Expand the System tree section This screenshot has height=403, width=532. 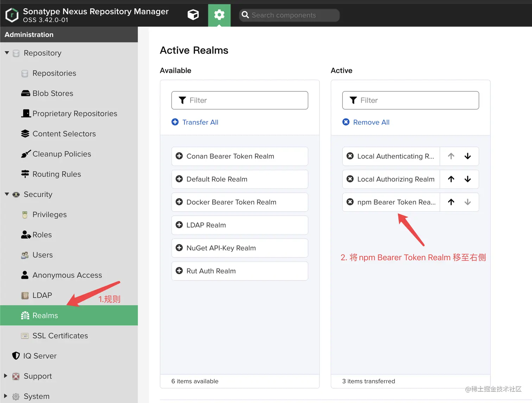tap(6, 396)
